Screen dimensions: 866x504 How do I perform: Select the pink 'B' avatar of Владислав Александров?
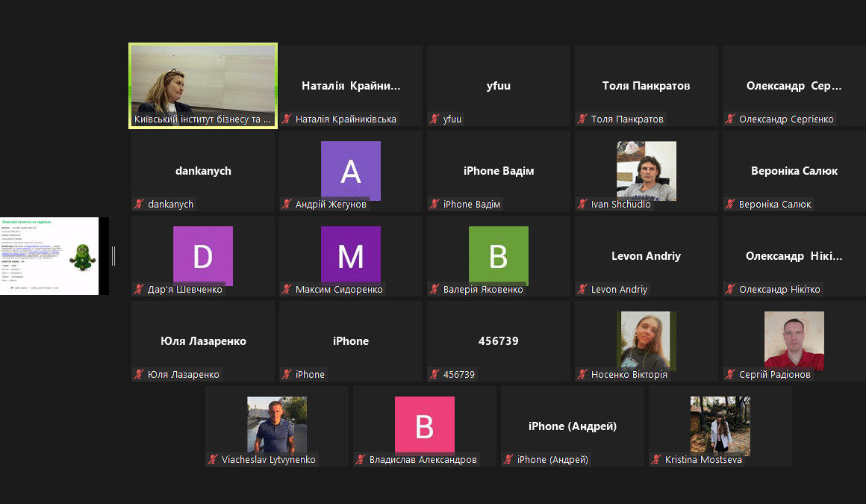coord(424,425)
